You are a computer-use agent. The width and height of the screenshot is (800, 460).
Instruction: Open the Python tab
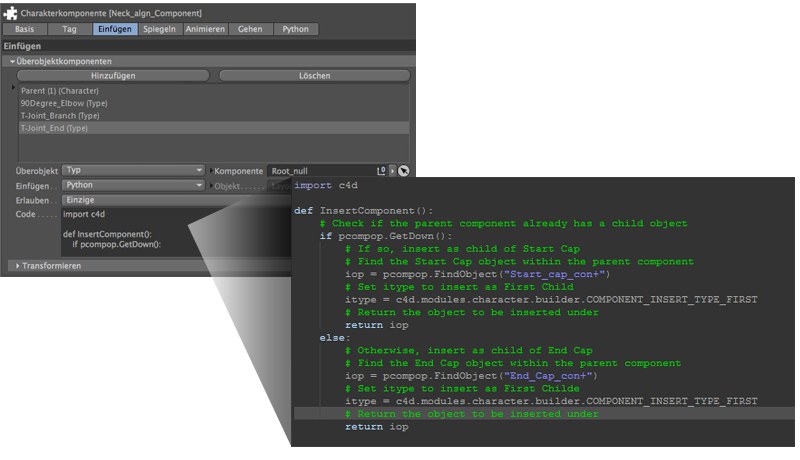[x=295, y=29]
